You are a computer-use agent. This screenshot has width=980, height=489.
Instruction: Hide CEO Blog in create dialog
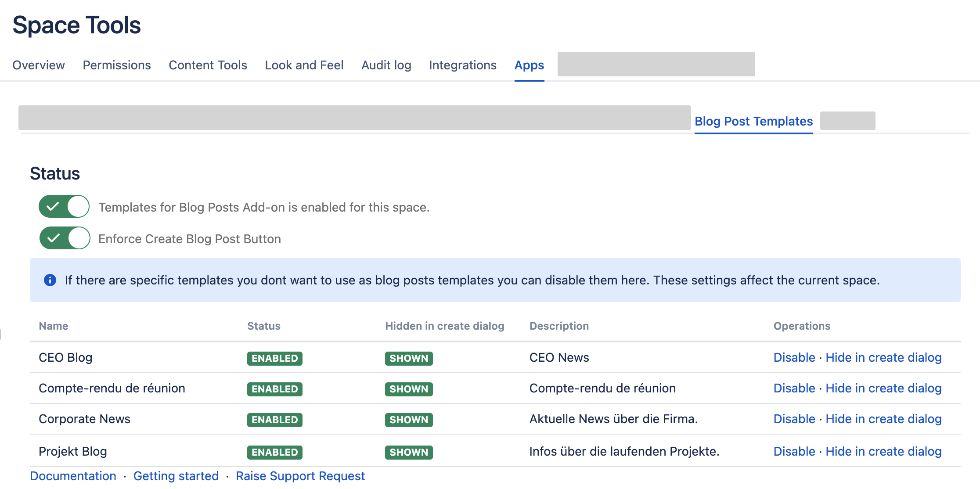pyautogui.click(x=883, y=357)
